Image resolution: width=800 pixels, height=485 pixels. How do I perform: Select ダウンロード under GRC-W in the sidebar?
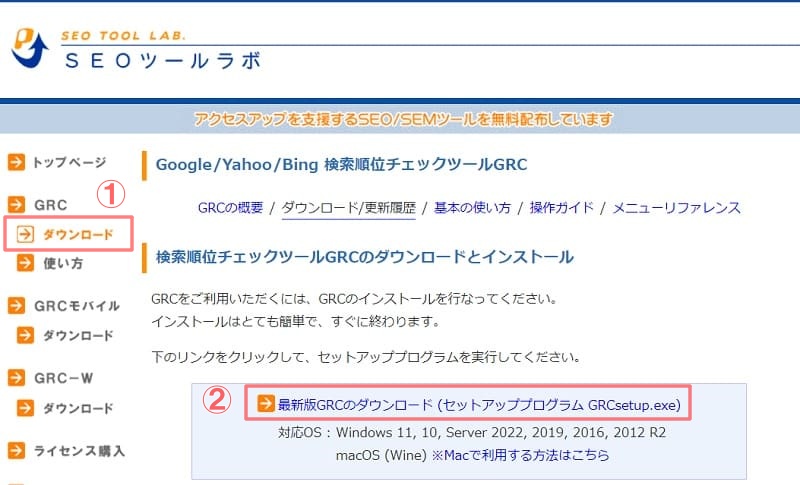point(78,409)
